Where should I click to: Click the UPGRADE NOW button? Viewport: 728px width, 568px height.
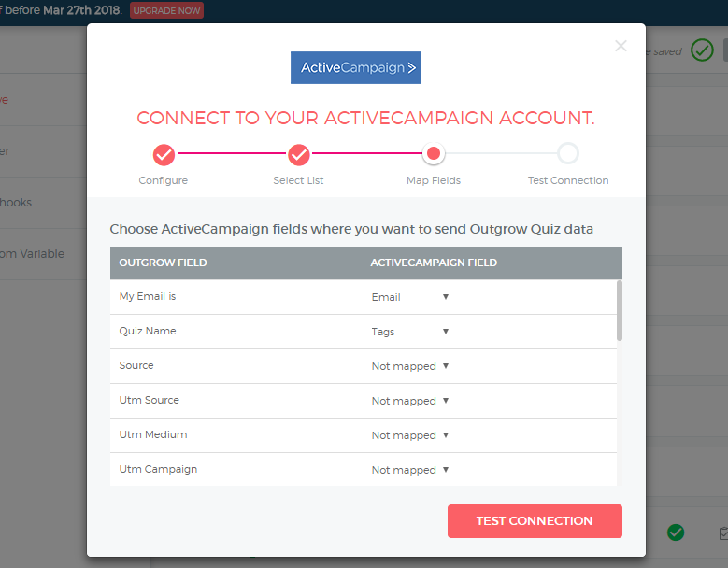click(x=166, y=10)
